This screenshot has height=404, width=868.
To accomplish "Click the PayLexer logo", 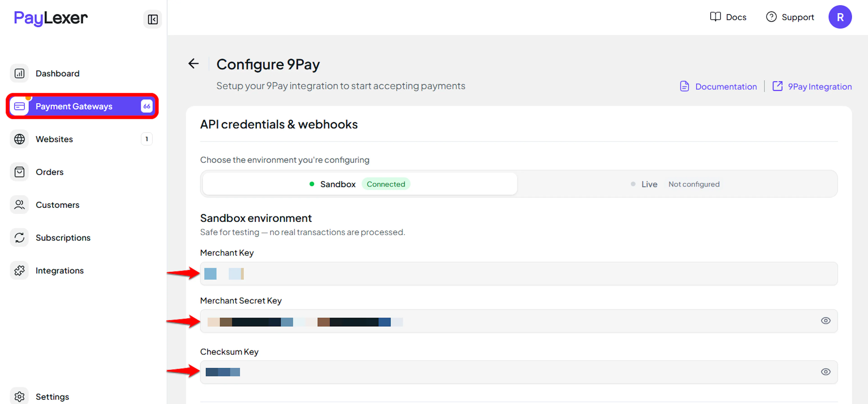I will (51, 18).
